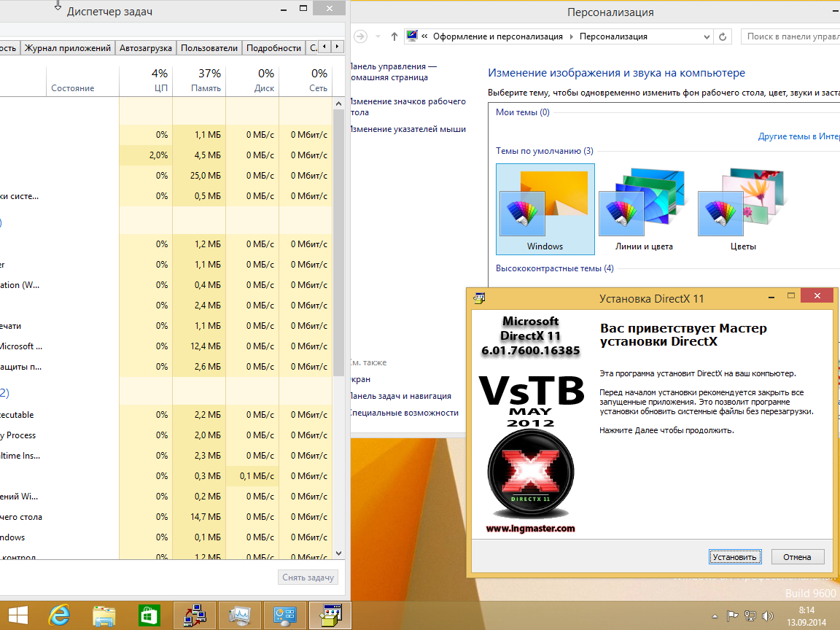Viewport: 840px width, 630px height.
Task: Click the 2,0% CPU cell
Action: tap(146, 155)
